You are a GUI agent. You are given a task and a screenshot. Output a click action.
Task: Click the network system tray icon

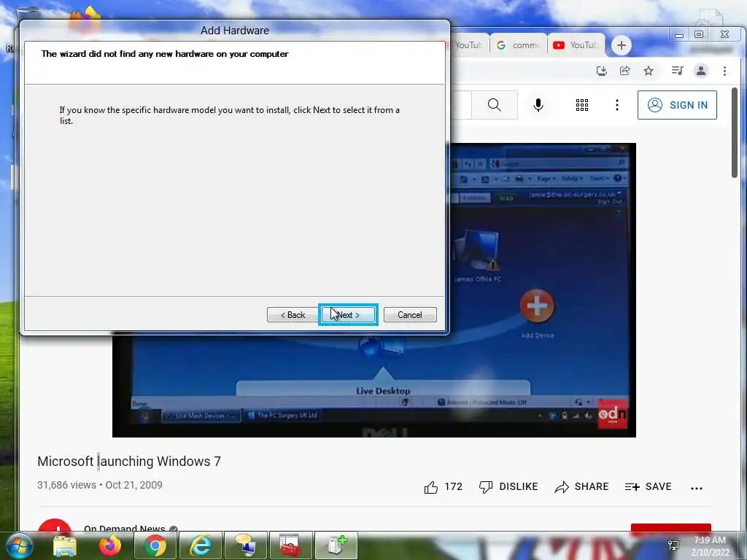click(673, 545)
